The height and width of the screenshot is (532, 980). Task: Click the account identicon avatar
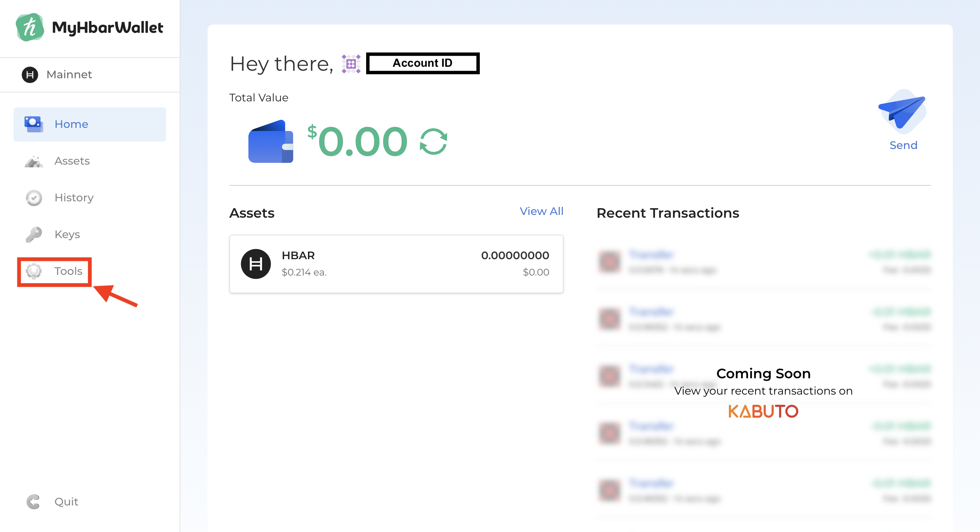[x=351, y=64]
